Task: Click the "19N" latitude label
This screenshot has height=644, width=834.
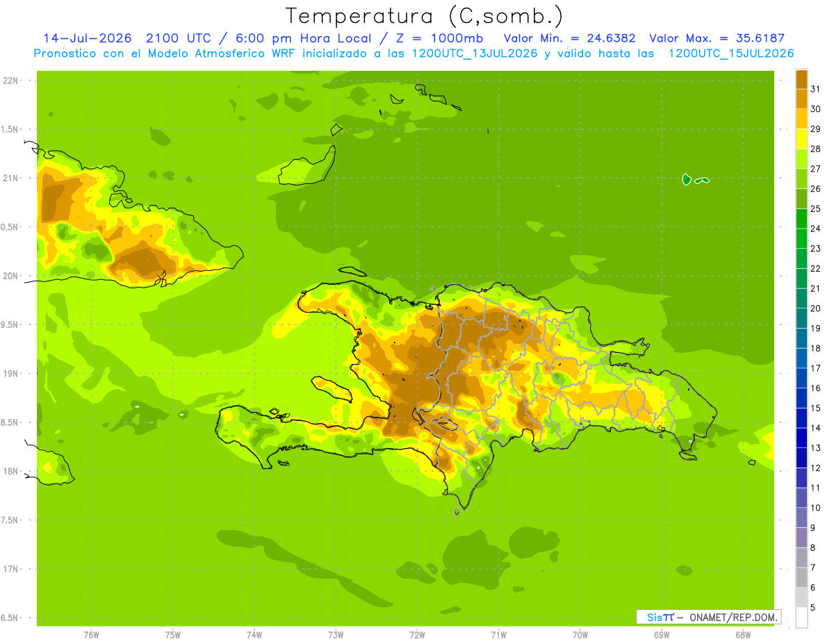Action: coord(11,373)
